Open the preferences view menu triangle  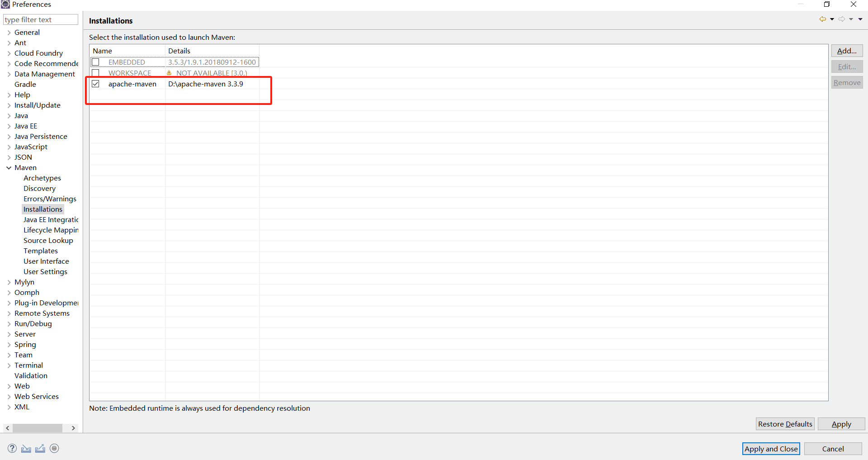(x=860, y=19)
